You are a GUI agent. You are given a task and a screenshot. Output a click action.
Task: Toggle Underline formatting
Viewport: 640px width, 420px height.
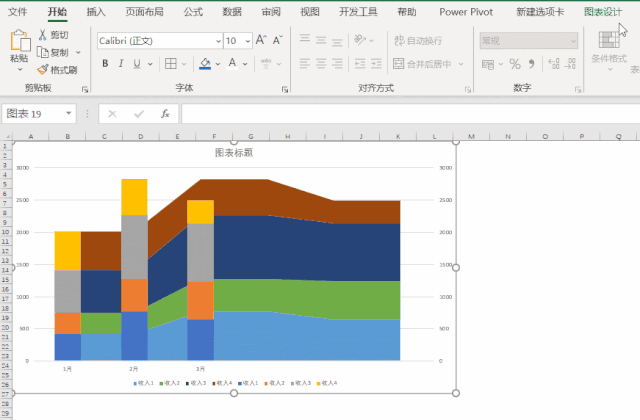point(137,63)
